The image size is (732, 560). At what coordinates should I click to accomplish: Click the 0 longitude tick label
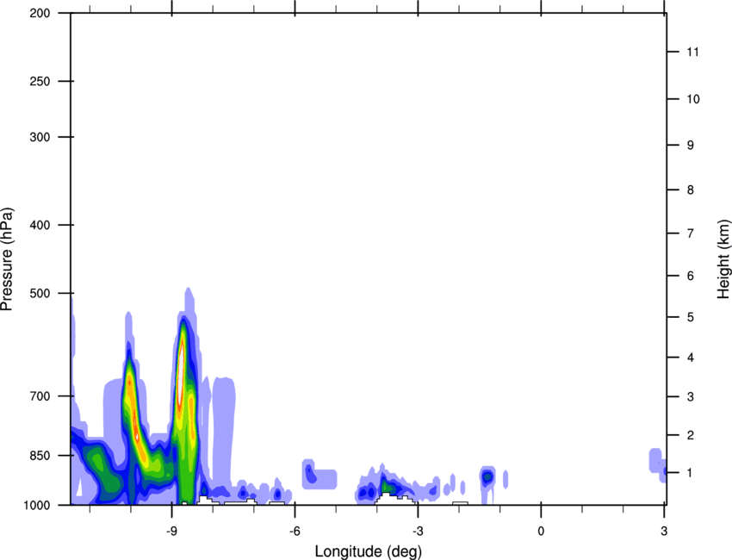(541, 532)
